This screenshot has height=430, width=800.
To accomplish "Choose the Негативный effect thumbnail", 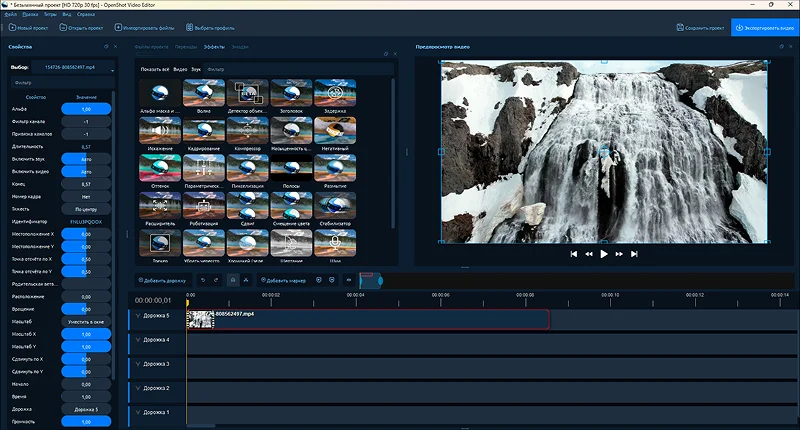I will pyautogui.click(x=335, y=130).
